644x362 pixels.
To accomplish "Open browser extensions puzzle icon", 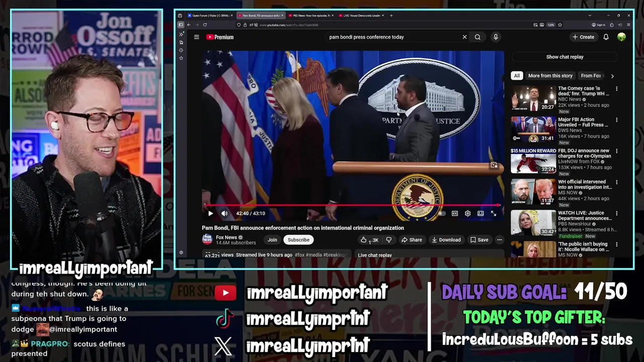I will point(612,25).
